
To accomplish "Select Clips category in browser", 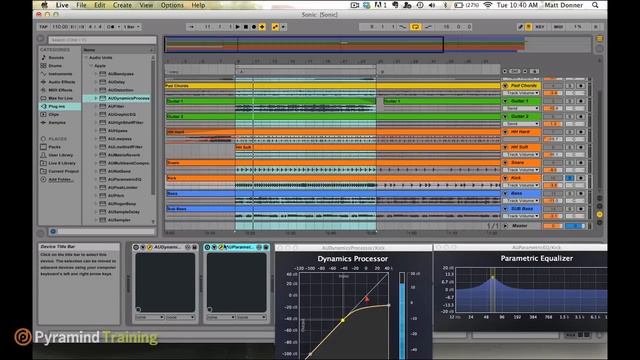I will tap(53, 115).
